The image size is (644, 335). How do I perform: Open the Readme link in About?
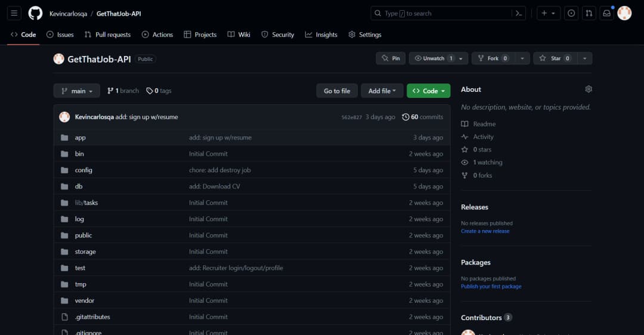478,124
